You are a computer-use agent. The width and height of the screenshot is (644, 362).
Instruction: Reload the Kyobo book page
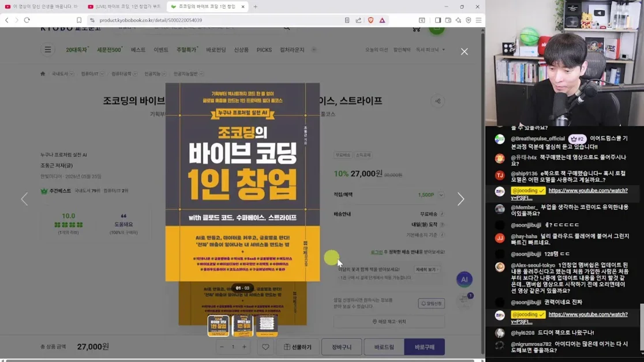point(27,20)
